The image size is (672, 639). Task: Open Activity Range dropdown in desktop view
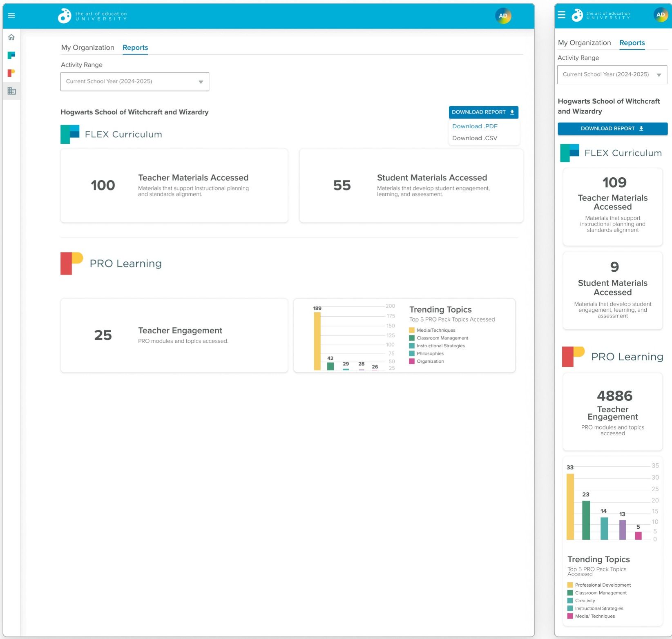click(x=135, y=82)
